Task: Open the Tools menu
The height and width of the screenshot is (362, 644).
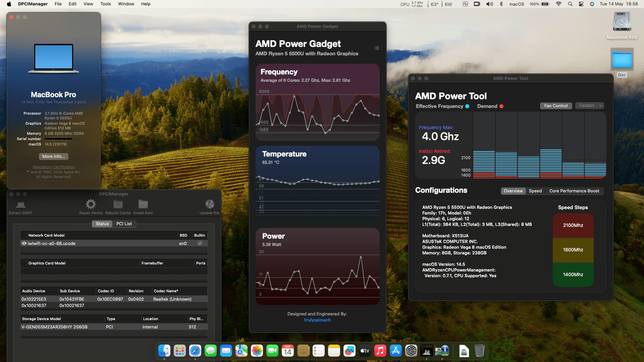Action: (105, 4)
